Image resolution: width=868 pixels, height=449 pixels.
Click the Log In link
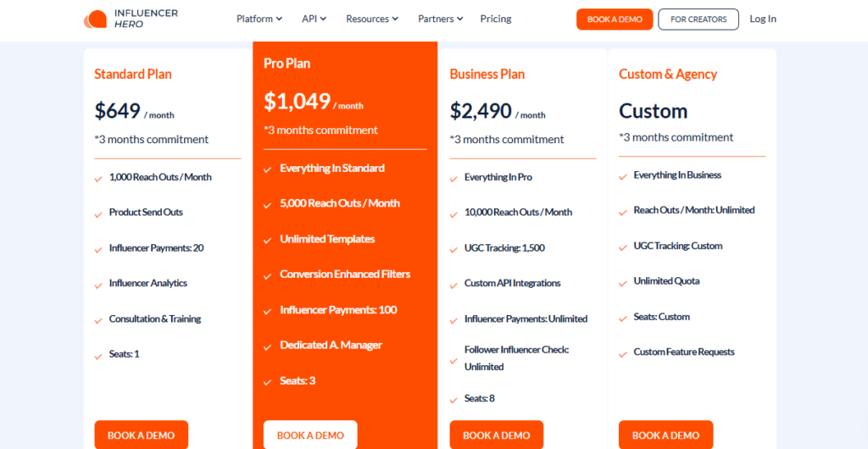tap(763, 19)
